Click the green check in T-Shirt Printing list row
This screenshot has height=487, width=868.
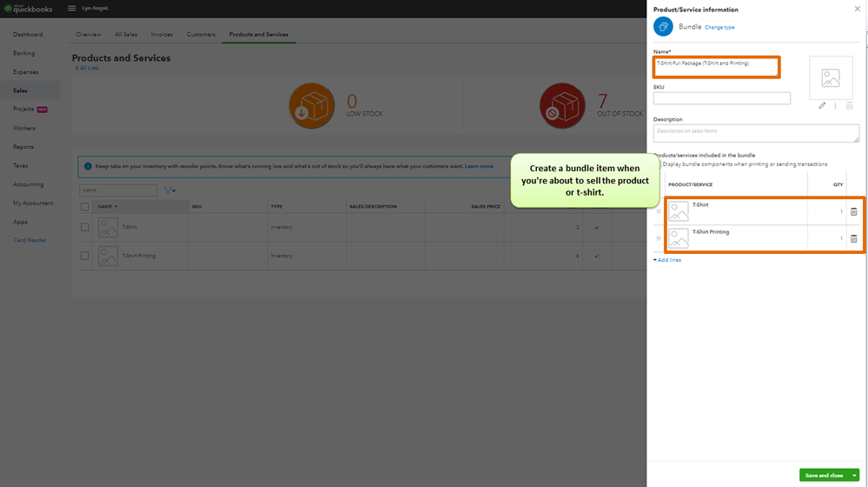pos(597,256)
